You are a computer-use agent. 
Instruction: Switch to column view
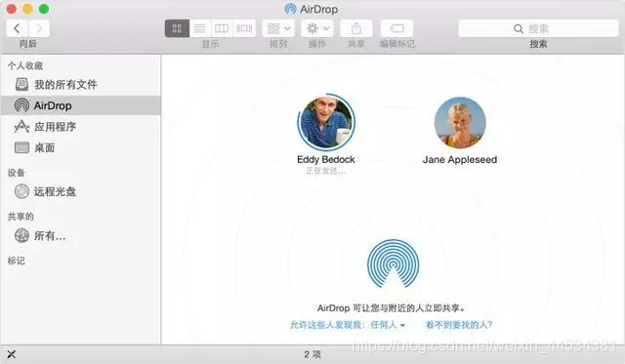(222, 28)
